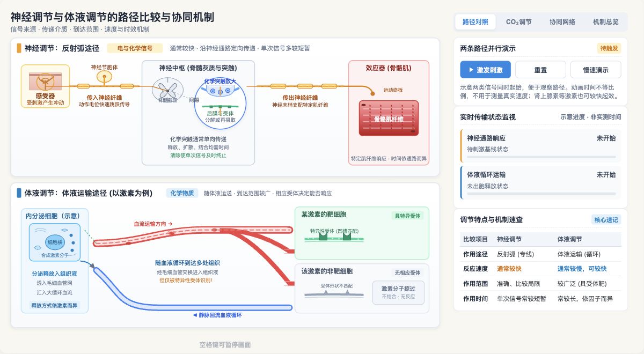Click the 但仅被特异性受体识别! orange text

point(186,280)
